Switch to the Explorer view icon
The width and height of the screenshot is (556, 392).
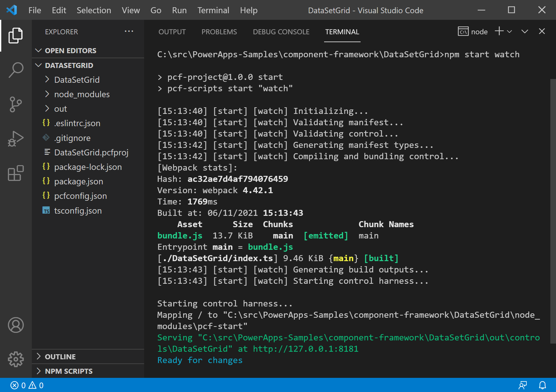pyautogui.click(x=15, y=36)
